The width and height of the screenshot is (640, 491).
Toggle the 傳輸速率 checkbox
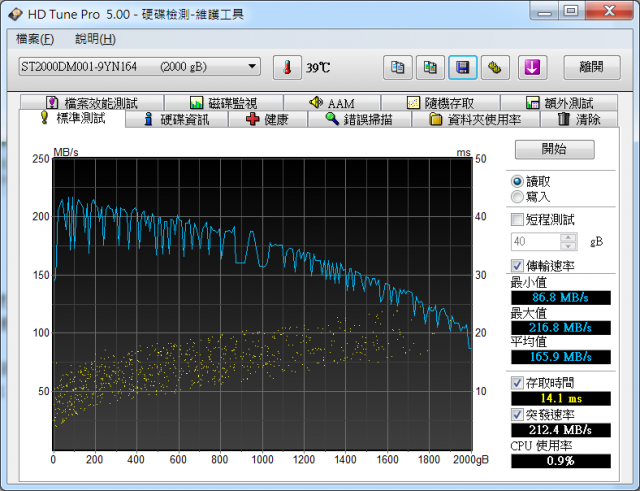point(517,266)
